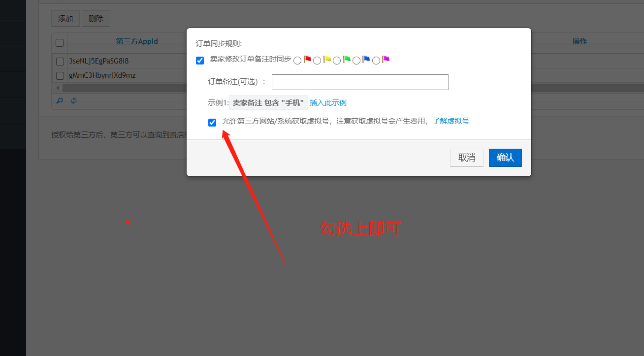This screenshot has width=644, height=356.
Task: Open the 了解虚拟号 link
Action: tap(451, 121)
